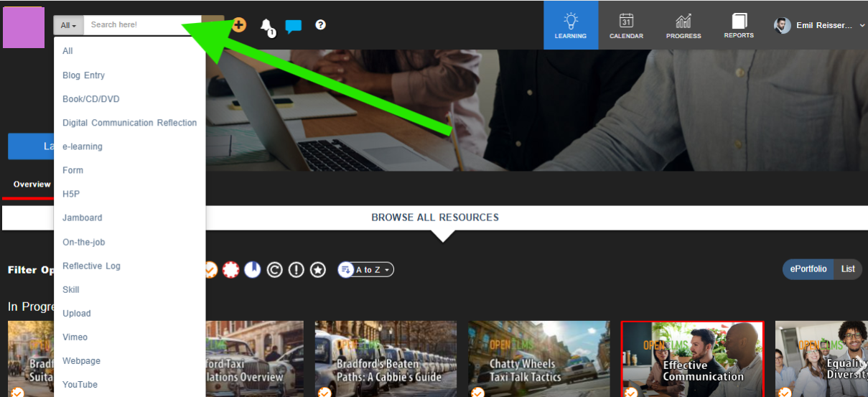Click Emil Reisser's profile avatar

[783, 26]
